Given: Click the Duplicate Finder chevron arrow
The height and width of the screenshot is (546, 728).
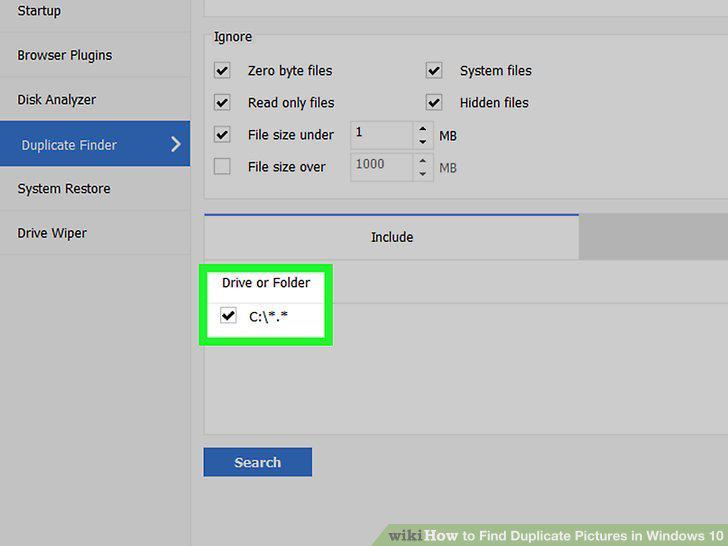Looking at the screenshot, I should (176, 144).
